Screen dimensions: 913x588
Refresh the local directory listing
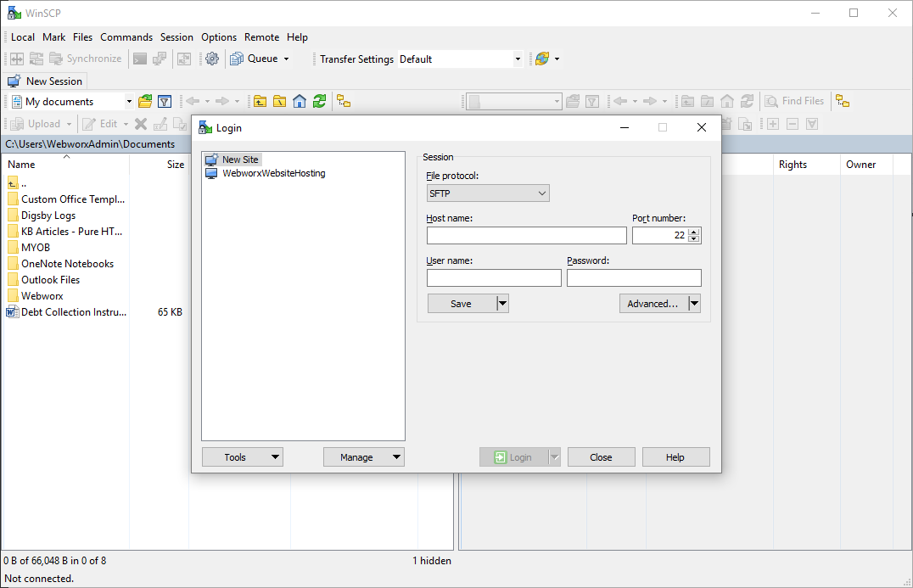tap(319, 101)
